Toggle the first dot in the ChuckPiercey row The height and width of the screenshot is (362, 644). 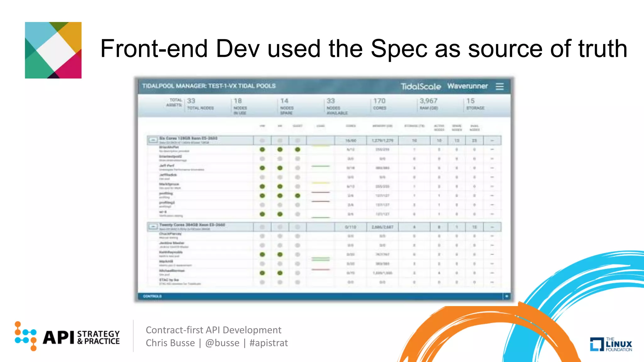(x=262, y=236)
